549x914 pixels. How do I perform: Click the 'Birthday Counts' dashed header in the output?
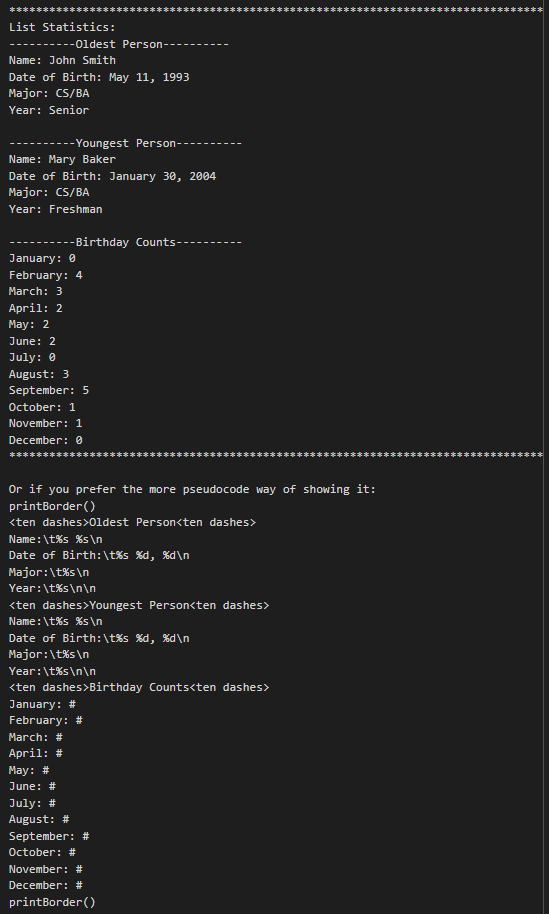click(x=125, y=242)
